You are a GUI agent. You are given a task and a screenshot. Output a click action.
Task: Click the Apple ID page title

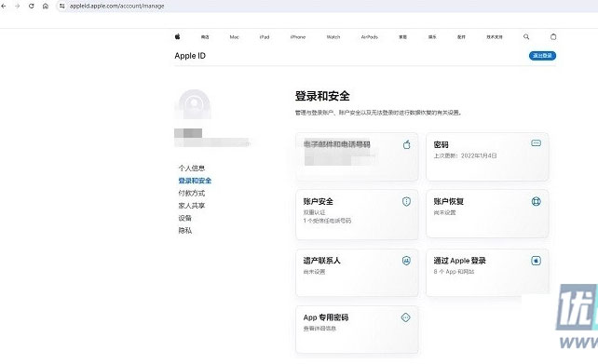(x=190, y=56)
